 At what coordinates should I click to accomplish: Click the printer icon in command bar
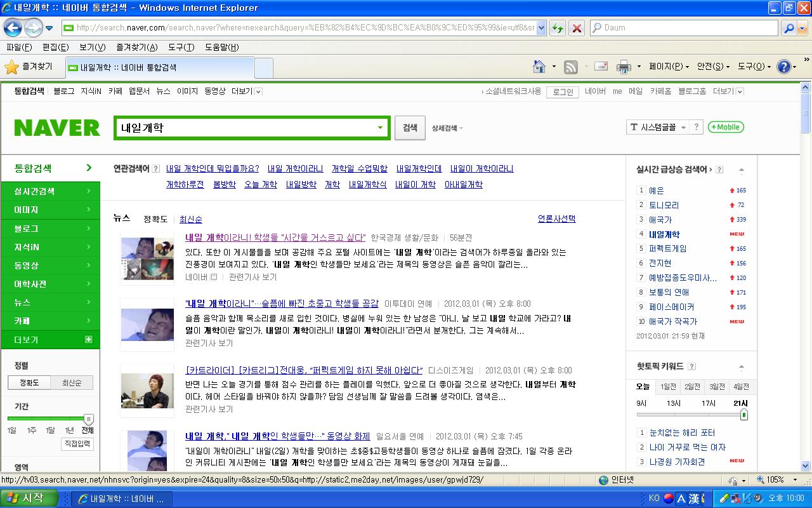pos(624,67)
